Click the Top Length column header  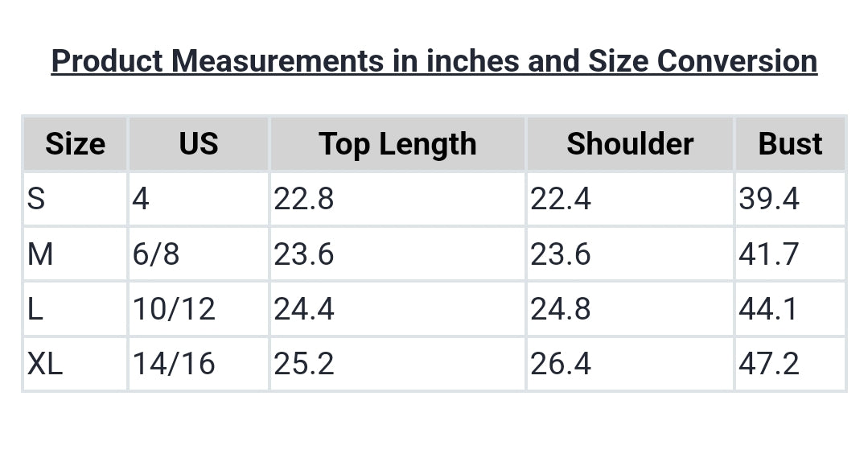pos(397,144)
